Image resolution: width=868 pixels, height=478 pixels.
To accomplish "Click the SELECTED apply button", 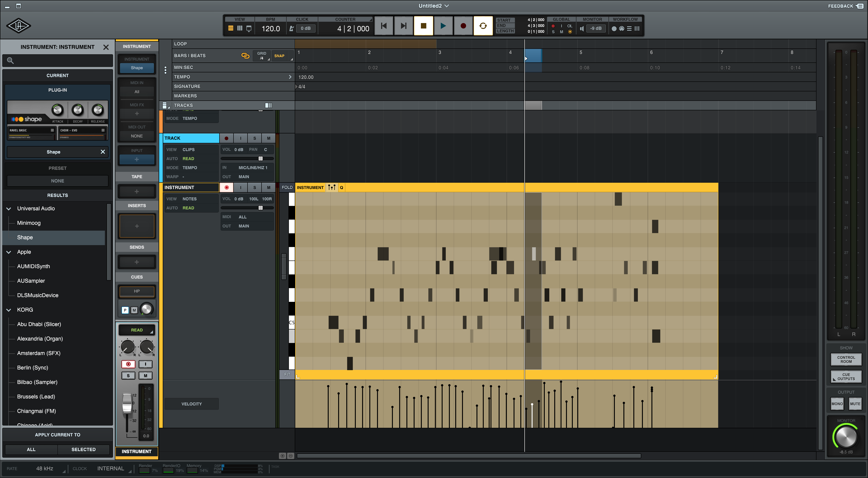I will [x=83, y=449].
